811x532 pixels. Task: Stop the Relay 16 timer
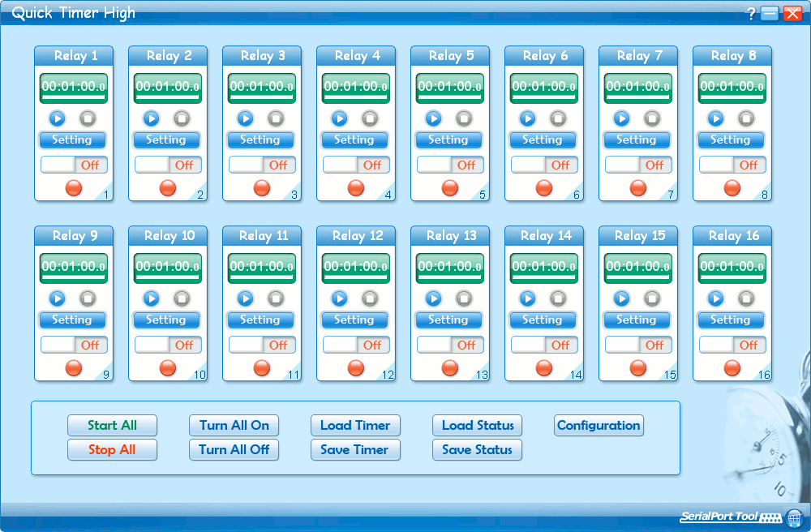[746, 298]
